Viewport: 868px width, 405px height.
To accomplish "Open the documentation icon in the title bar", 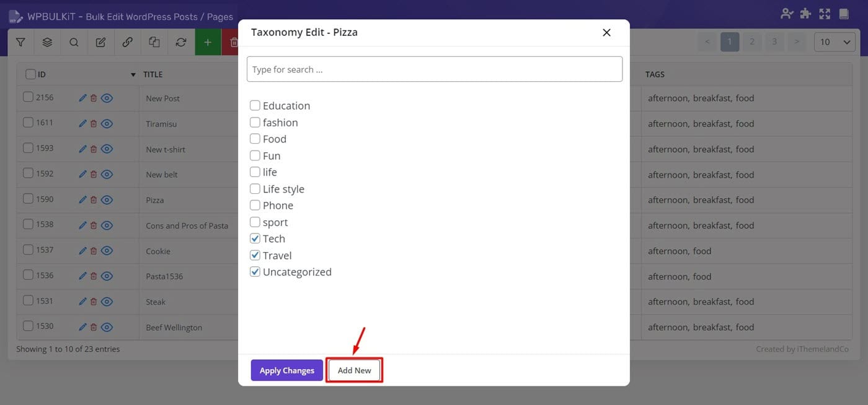I will tap(843, 12).
